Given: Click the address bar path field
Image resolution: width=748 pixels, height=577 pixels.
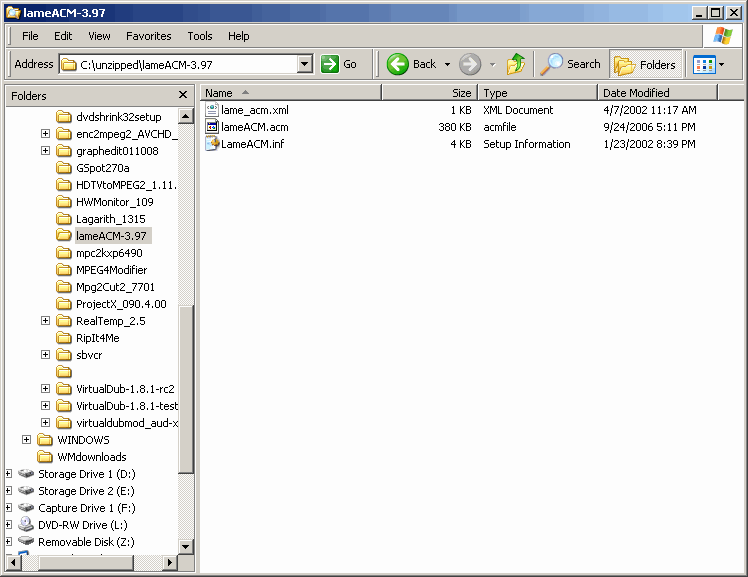Looking at the screenshot, I should [178, 64].
